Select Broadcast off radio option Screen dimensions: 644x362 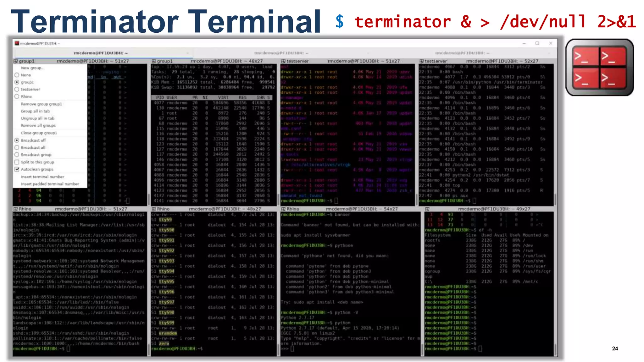tap(17, 140)
